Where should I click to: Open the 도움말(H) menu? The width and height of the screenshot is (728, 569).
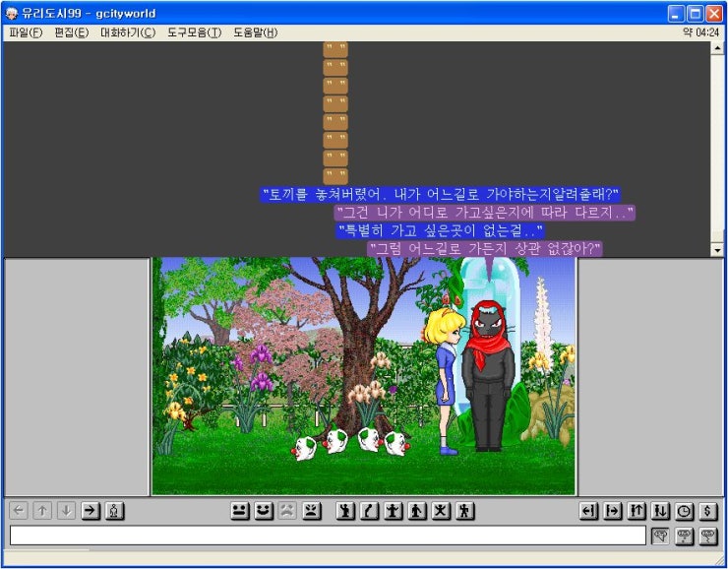click(255, 32)
